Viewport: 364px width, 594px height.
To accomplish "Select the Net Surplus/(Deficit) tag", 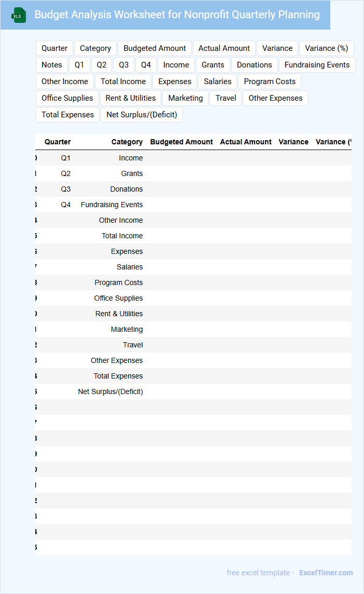I will 142,115.
